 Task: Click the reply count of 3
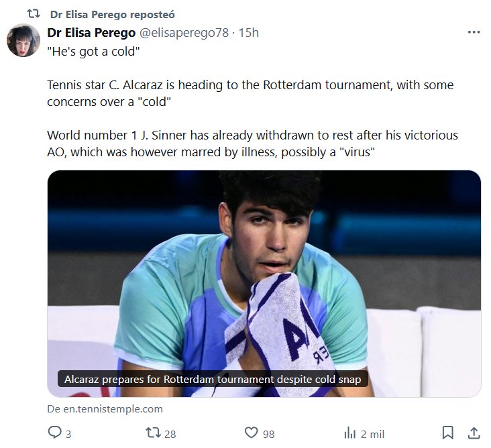point(68,434)
